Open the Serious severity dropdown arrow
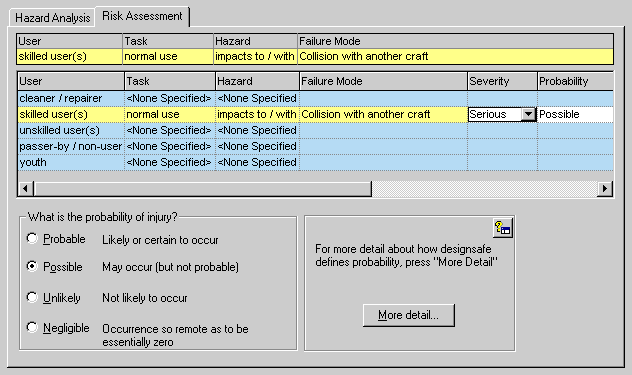The width and height of the screenshot is (632, 375). 528,114
